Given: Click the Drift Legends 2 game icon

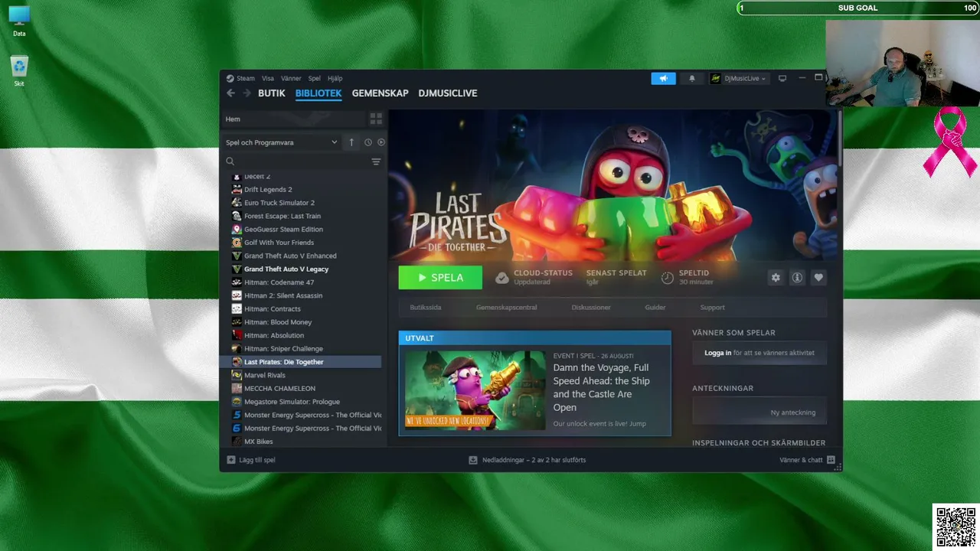Looking at the screenshot, I should 237,190.
